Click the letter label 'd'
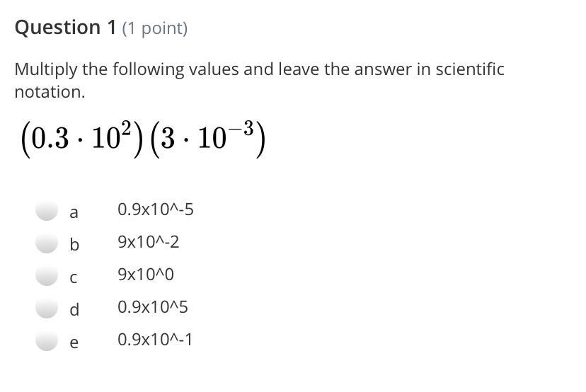The image size is (586, 392). tap(74, 309)
